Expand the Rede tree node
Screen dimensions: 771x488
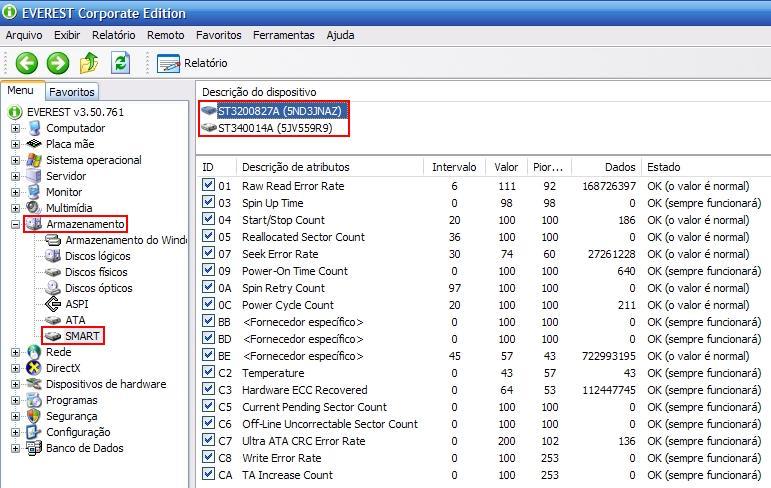[15, 353]
